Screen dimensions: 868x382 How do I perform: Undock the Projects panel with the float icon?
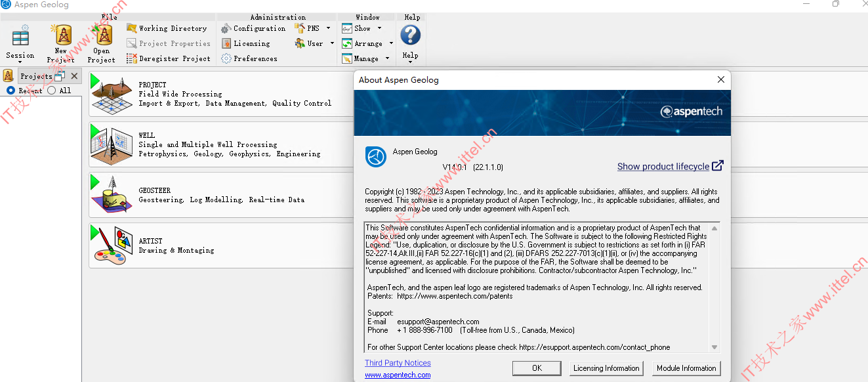60,76
